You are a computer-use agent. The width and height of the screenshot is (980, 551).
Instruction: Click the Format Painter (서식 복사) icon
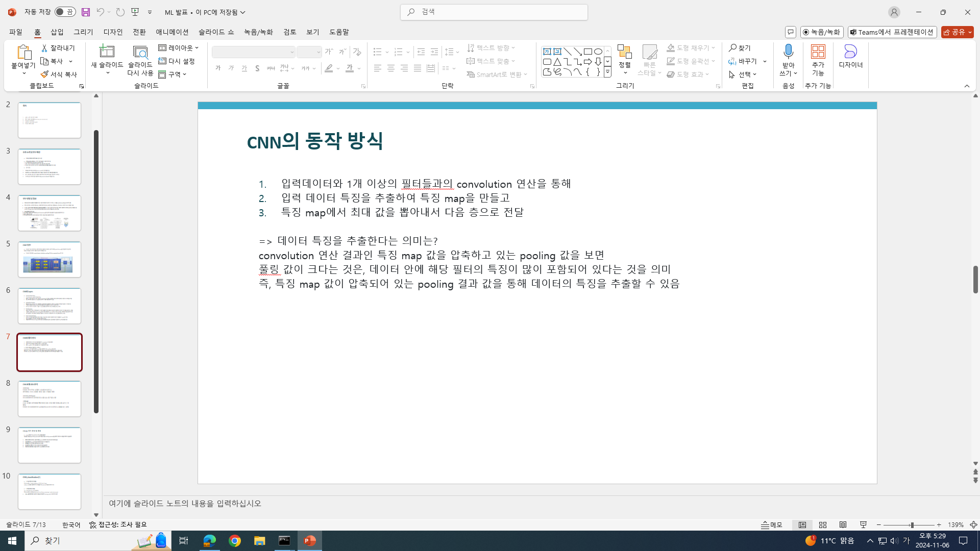(44, 74)
